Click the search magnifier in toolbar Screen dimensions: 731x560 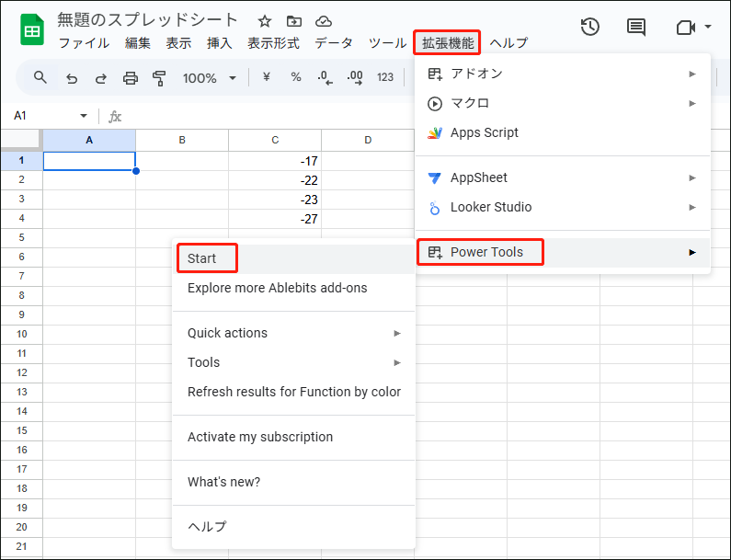click(x=40, y=77)
